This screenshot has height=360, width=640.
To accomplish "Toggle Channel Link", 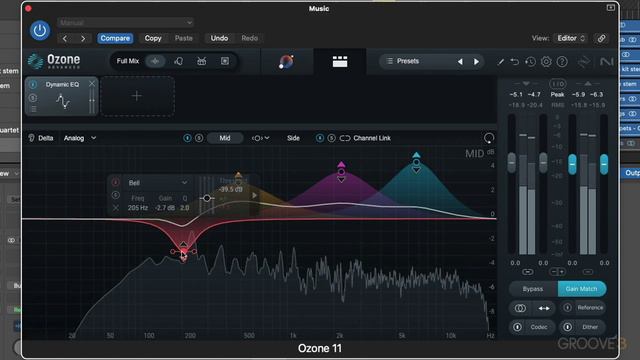I will tap(365, 138).
